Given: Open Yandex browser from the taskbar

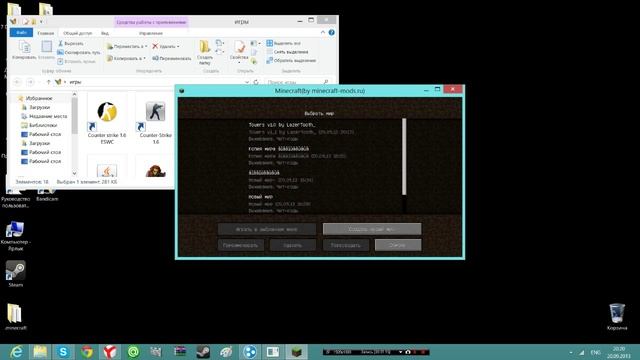Looking at the screenshot, I should [109, 351].
